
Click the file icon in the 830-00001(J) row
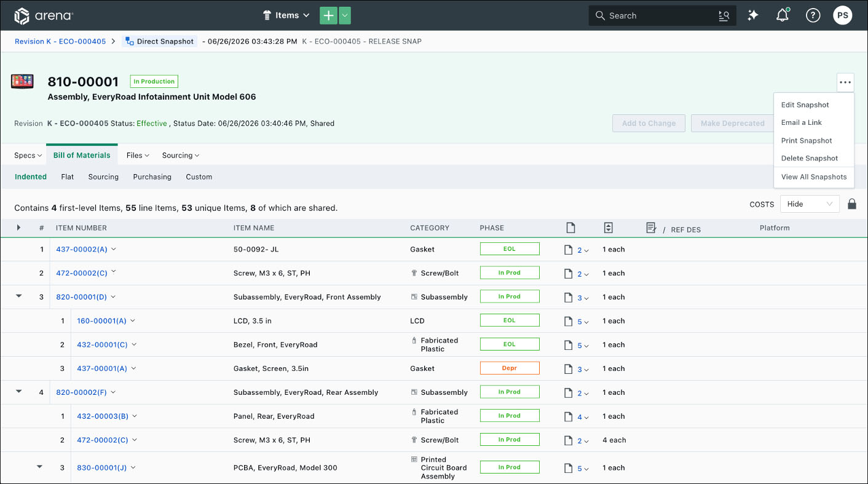tap(569, 468)
